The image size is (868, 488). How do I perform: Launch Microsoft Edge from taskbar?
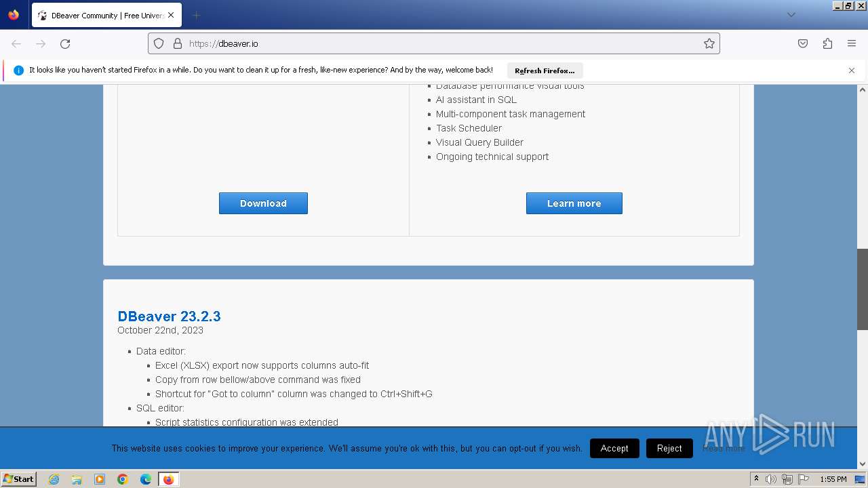click(x=146, y=479)
